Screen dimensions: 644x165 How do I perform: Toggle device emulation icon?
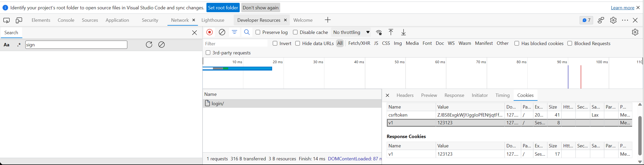click(19, 20)
